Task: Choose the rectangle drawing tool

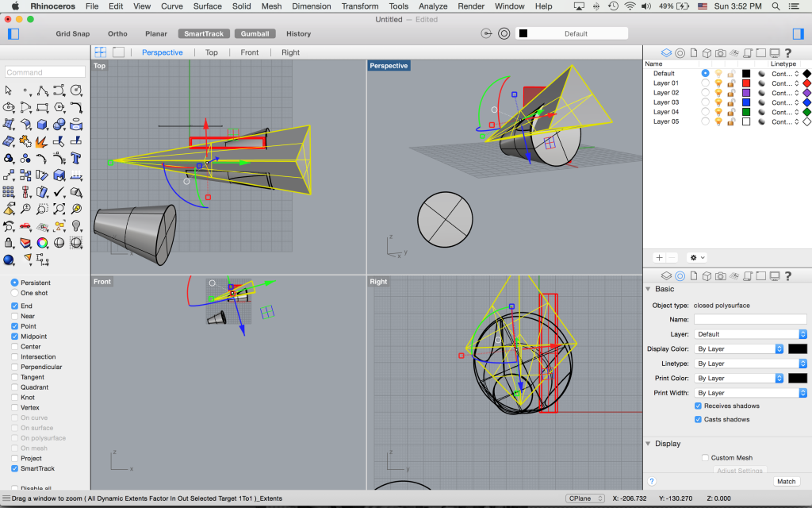Action: click(43, 108)
